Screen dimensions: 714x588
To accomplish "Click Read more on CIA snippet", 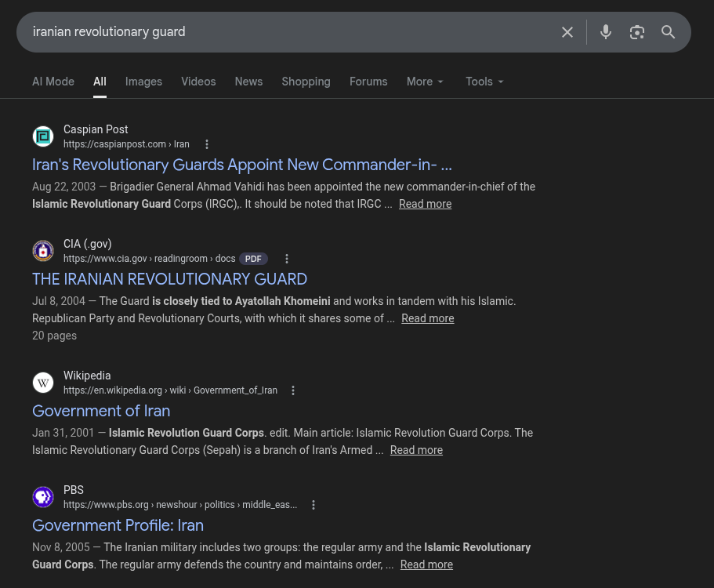I will [428, 318].
